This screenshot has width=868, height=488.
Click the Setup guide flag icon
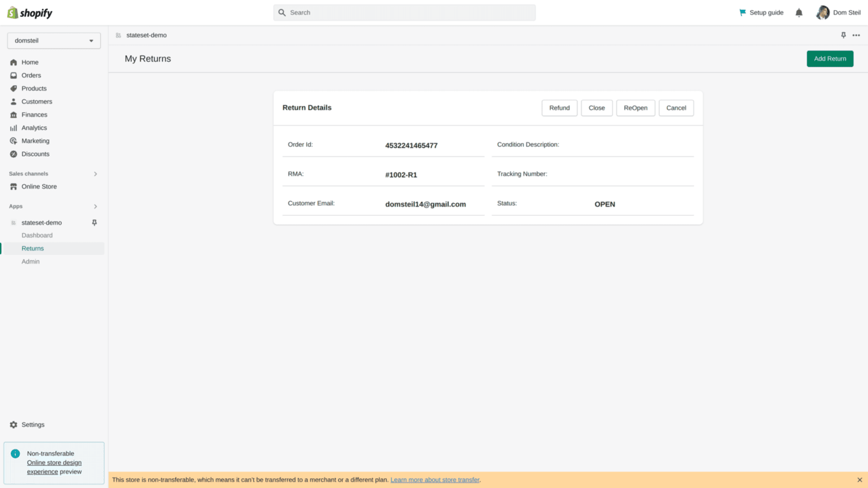pyautogui.click(x=743, y=12)
